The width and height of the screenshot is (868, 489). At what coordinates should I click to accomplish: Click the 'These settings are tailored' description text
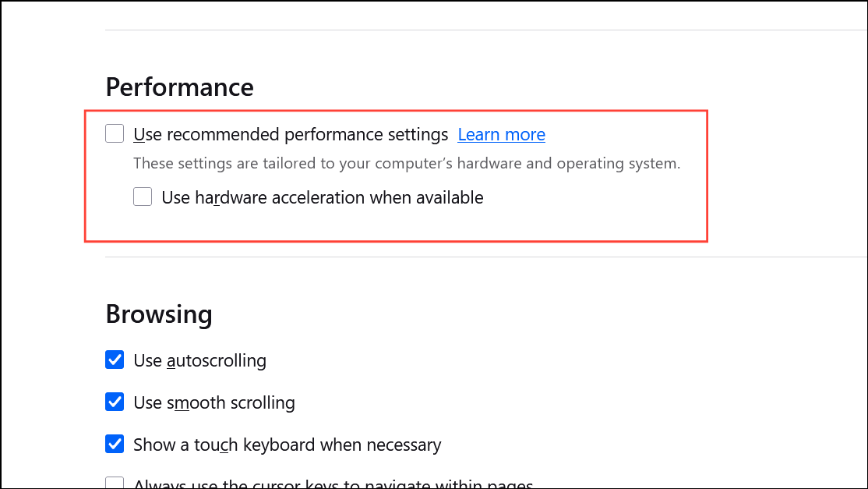(407, 164)
